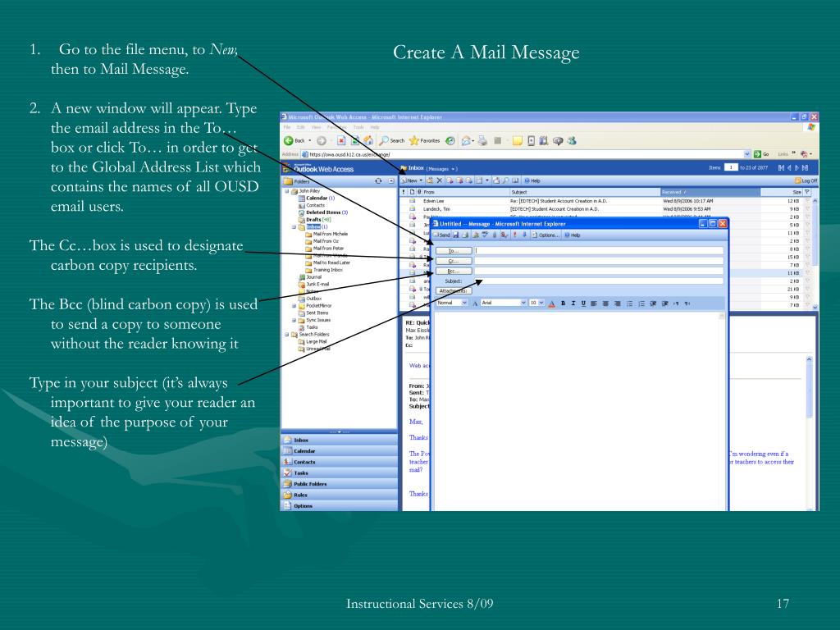Image resolution: width=840 pixels, height=630 pixels.
Task: Open Mail from Oz folder
Action: (x=322, y=241)
